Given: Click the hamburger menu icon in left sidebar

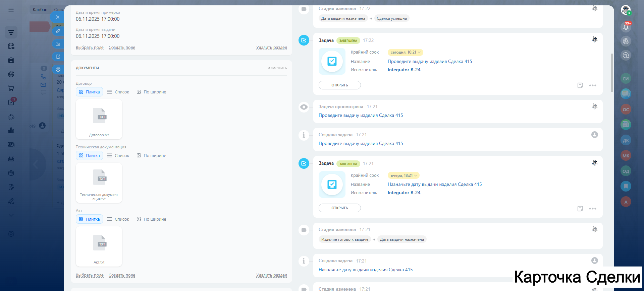Looking at the screenshot, I should (11, 10).
